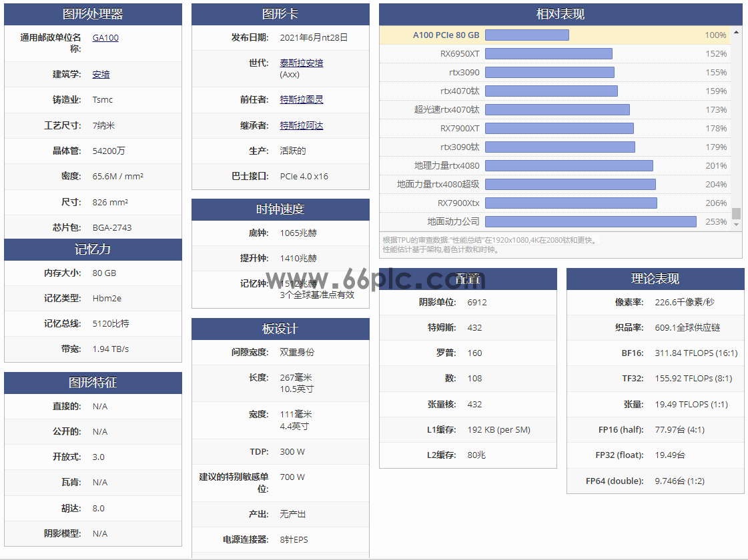
Task: Click the 201% performance value
Action: click(716, 166)
